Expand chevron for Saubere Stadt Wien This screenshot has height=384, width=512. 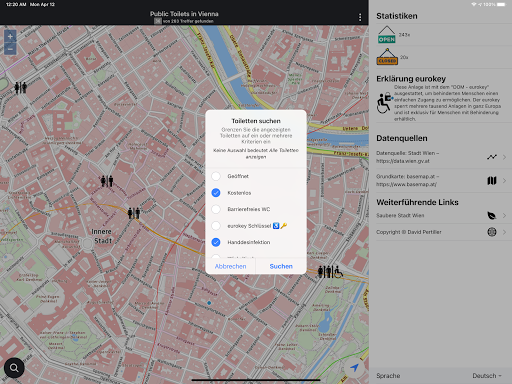[x=504, y=216]
